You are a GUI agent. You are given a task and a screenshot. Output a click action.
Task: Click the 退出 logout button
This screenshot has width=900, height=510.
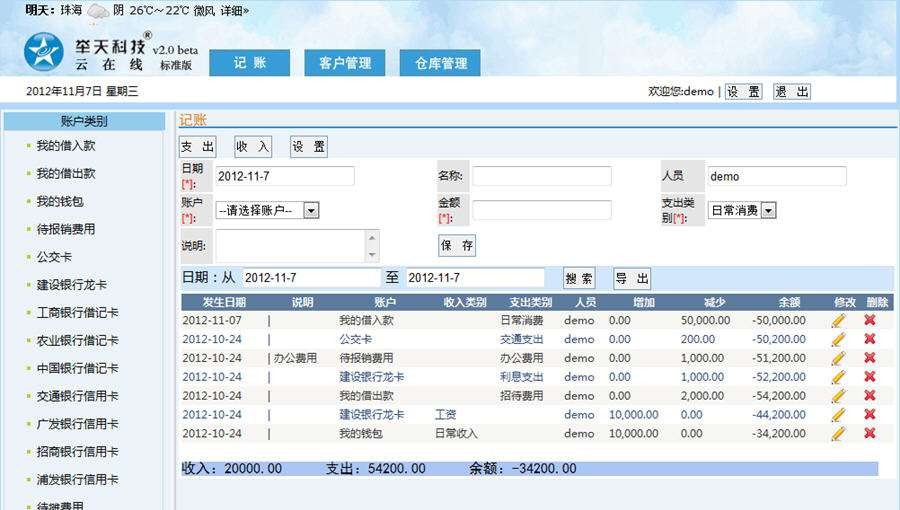tap(792, 92)
